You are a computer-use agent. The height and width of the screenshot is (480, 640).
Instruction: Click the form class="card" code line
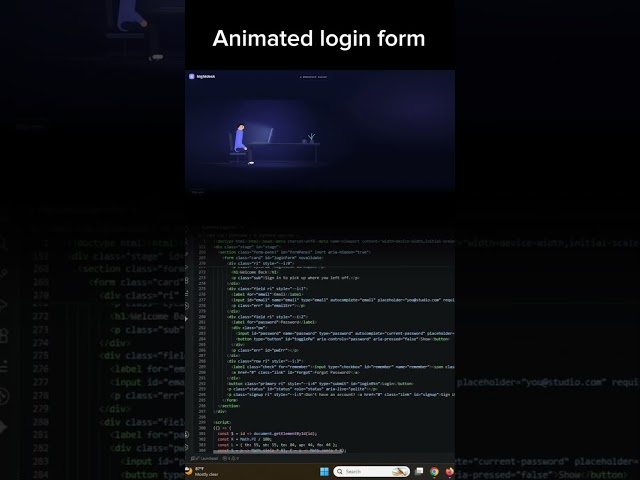click(273, 258)
